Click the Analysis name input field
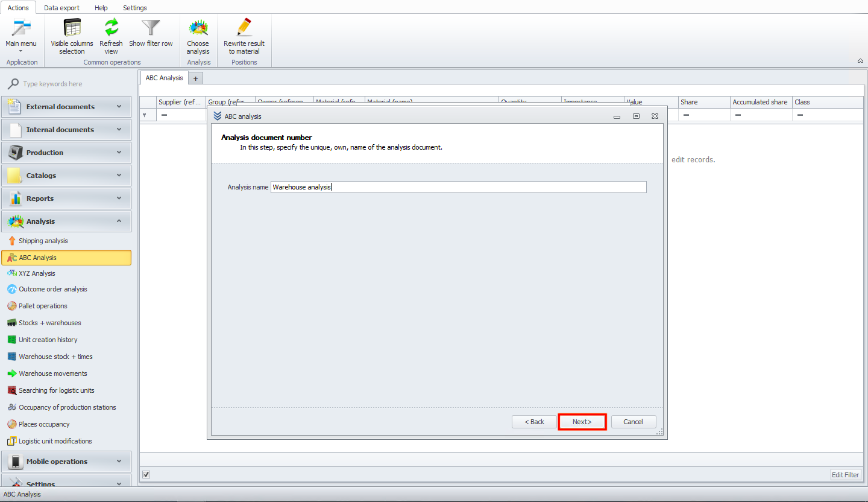The width and height of the screenshot is (868, 502). pyautogui.click(x=459, y=187)
